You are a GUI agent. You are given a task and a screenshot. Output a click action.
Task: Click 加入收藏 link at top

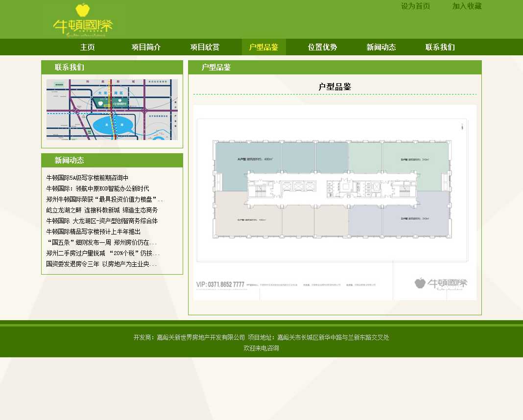(467, 6)
